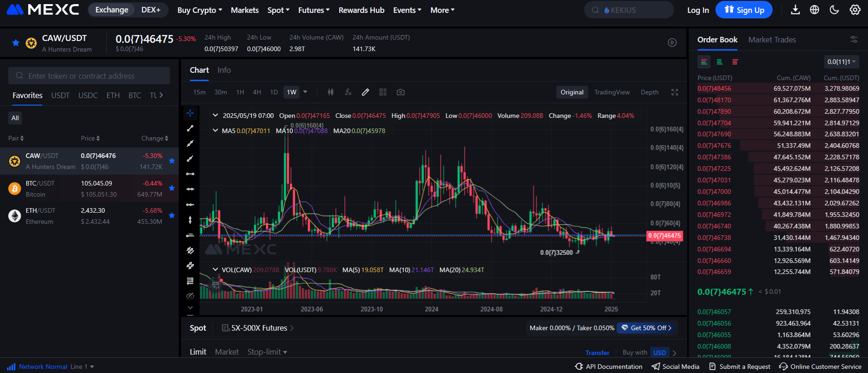Screen dimensions: 868x373
Task: Click the token search input field
Action: pyautogui.click(x=89, y=76)
